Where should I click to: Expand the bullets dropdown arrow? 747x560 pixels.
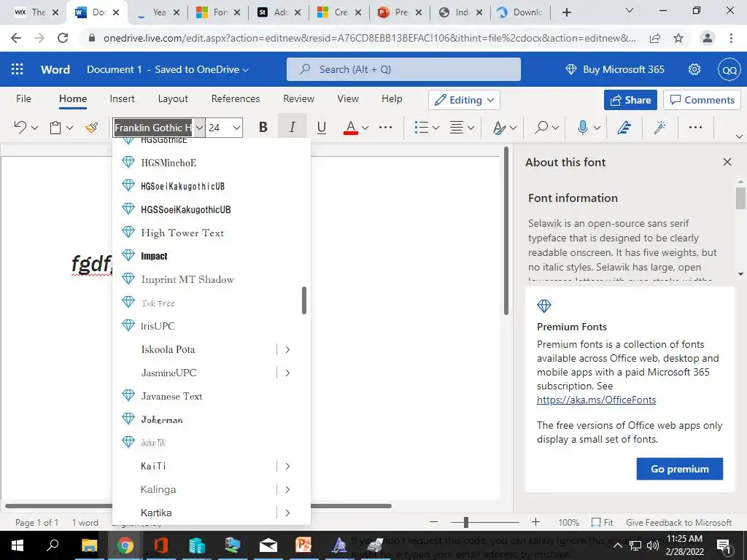pos(436,128)
